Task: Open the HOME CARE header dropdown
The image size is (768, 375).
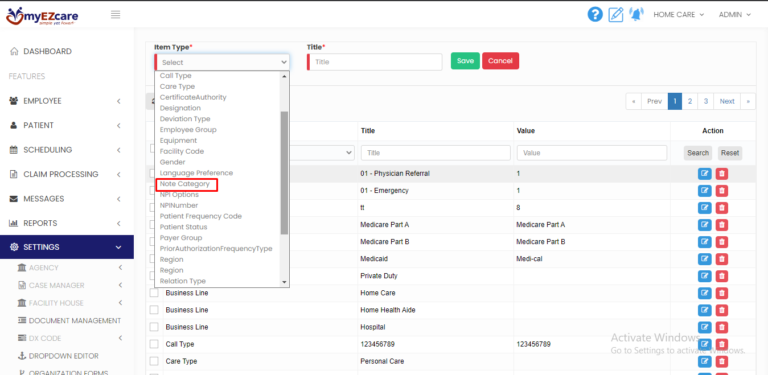Action: click(678, 15)
